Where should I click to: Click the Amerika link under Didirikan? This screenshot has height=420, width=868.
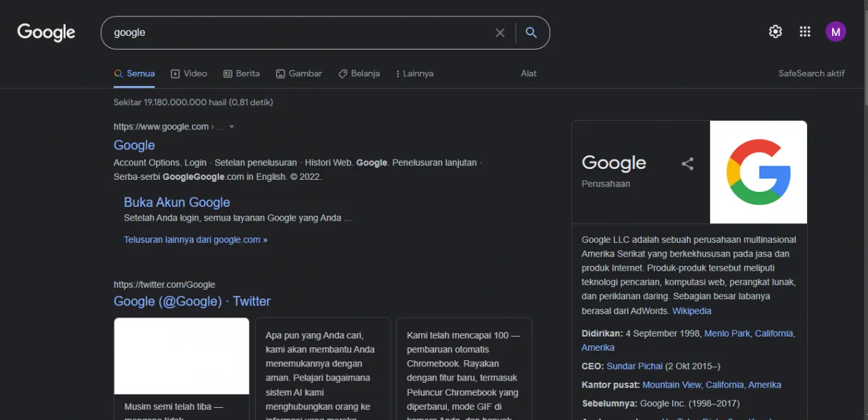point(598,347)
